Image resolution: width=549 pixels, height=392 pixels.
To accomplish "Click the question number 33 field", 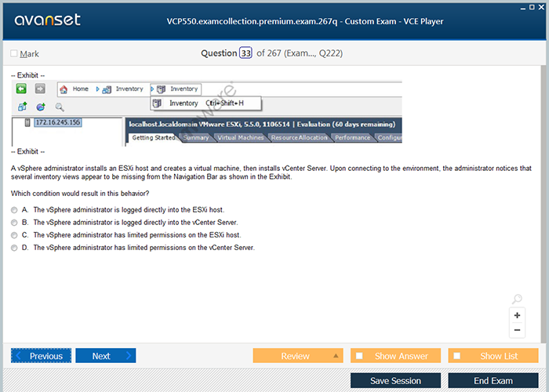I will click(x=245, y=53).
